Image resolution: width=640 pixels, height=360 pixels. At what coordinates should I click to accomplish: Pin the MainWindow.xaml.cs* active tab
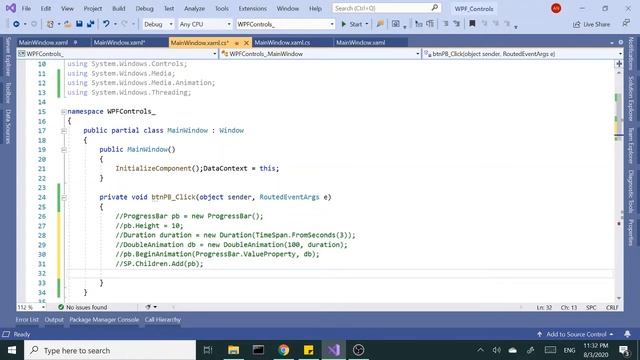coord(237,43)
